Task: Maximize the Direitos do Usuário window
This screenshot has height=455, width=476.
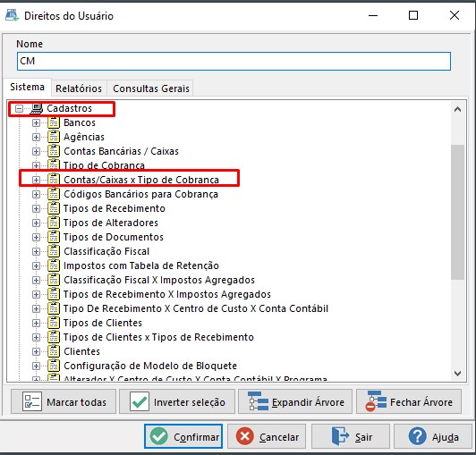Action: pos(413,15)
